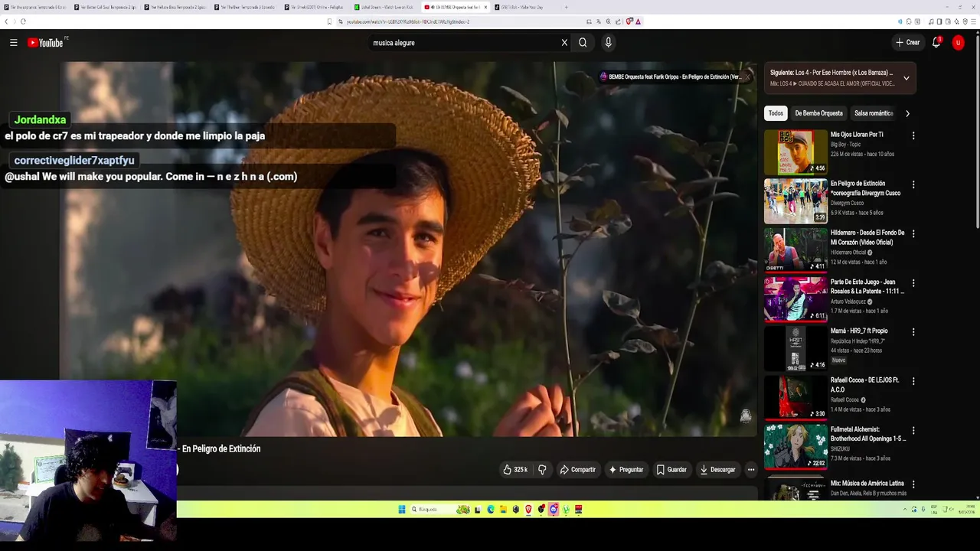Open the Brave Rewards triangle icon

(638, 21)
